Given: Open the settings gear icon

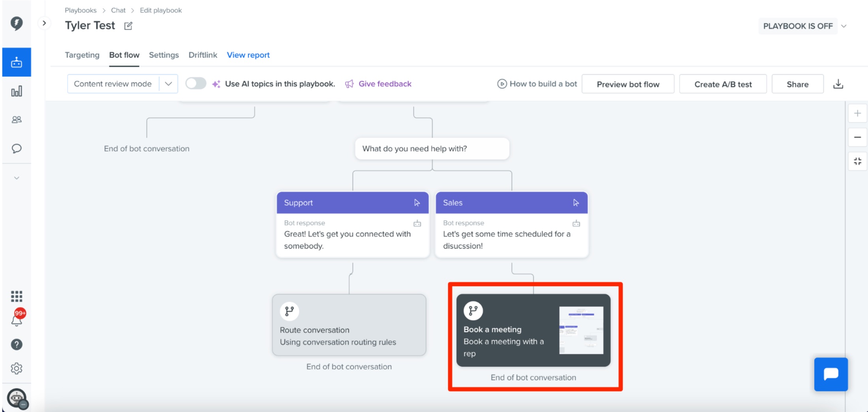Looking at the screenshot, I should [x=17, y=369].
